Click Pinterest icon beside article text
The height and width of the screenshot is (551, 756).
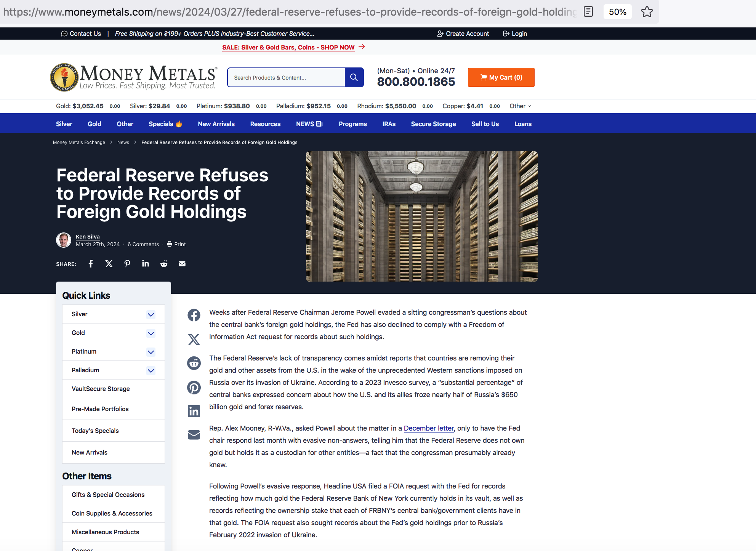194,388
